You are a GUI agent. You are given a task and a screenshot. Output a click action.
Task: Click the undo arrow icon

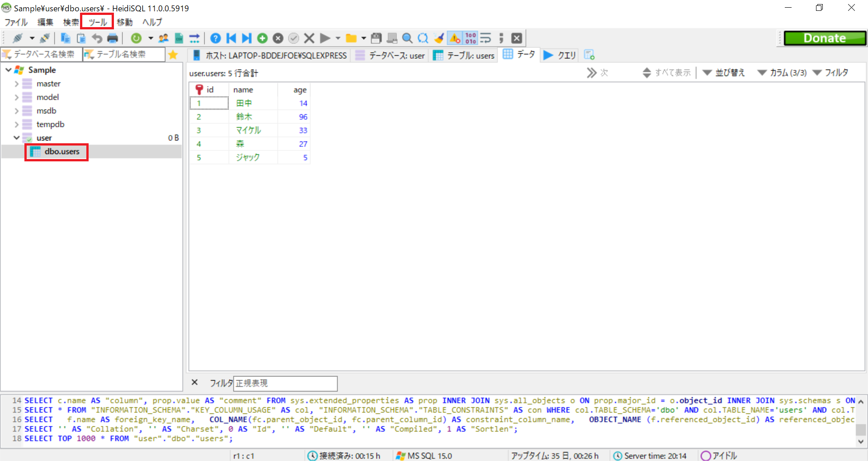click(97, 38)
